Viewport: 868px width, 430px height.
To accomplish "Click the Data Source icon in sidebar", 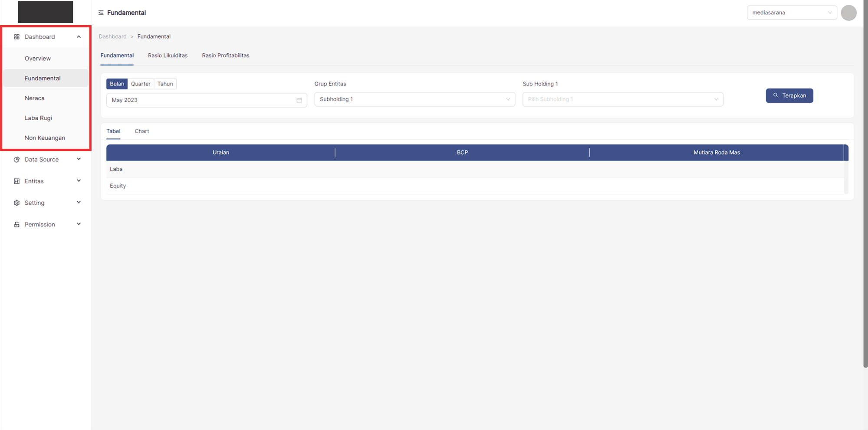I will click(x=16, y=159).
